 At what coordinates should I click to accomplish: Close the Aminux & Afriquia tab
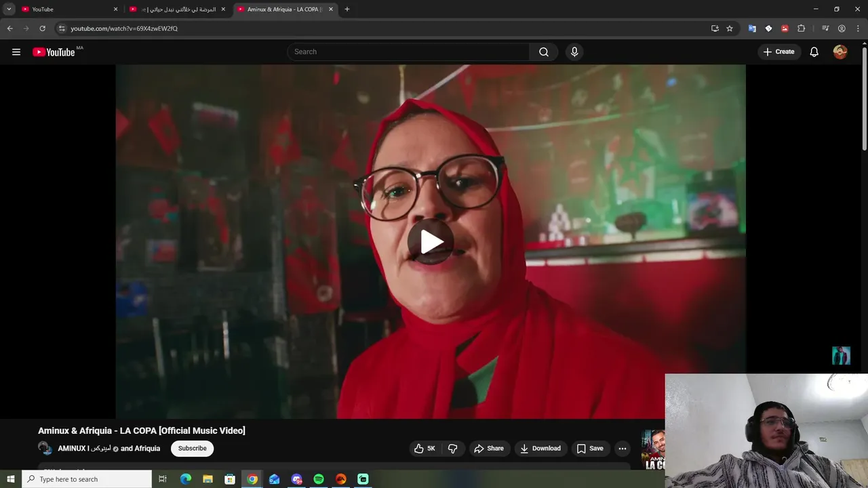331,9
